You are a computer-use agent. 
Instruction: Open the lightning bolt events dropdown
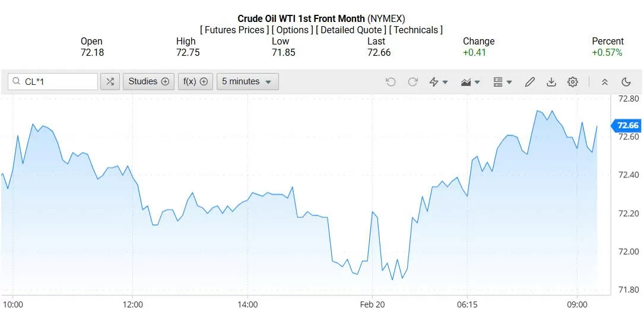pyautogui.click(x=438, y=82)
